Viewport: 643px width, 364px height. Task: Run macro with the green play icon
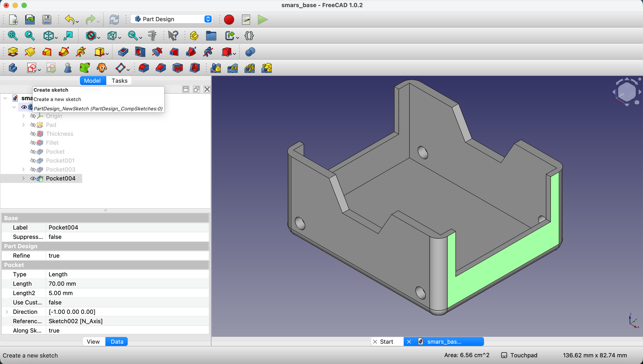tap(263, 20)
